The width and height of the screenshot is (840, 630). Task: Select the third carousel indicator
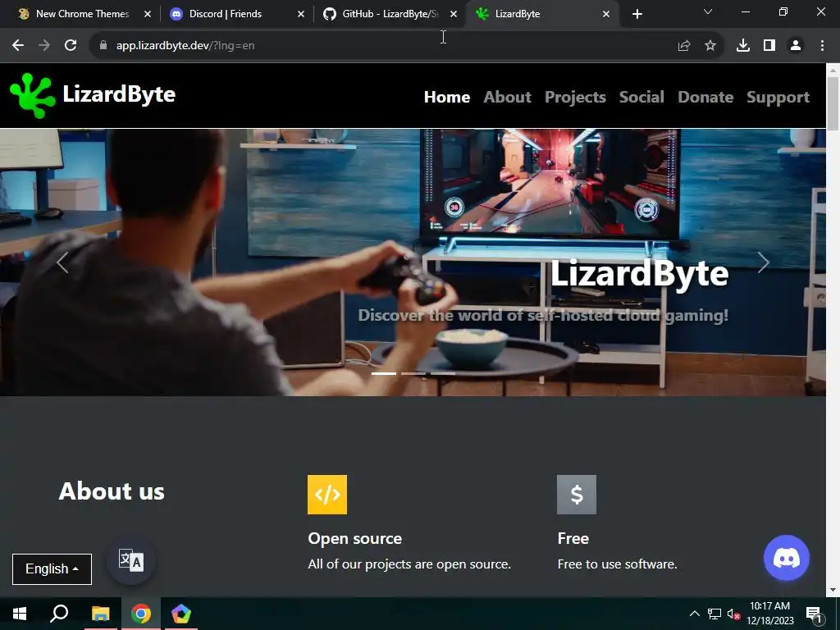tap(443, 373)
